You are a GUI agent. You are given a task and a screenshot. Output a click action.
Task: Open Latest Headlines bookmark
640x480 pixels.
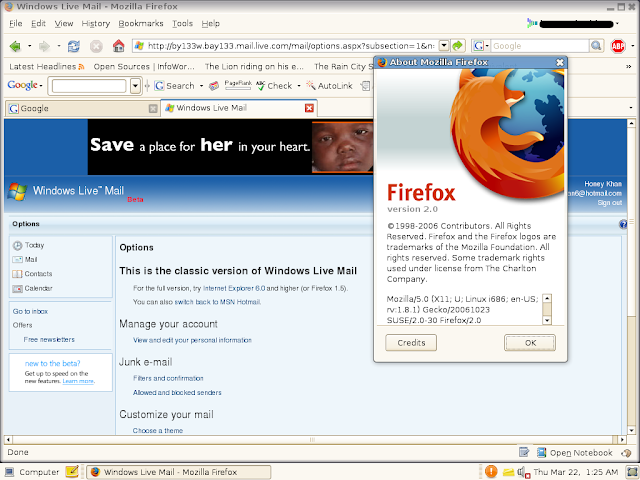pyautogui.click(x=46, y=67)
